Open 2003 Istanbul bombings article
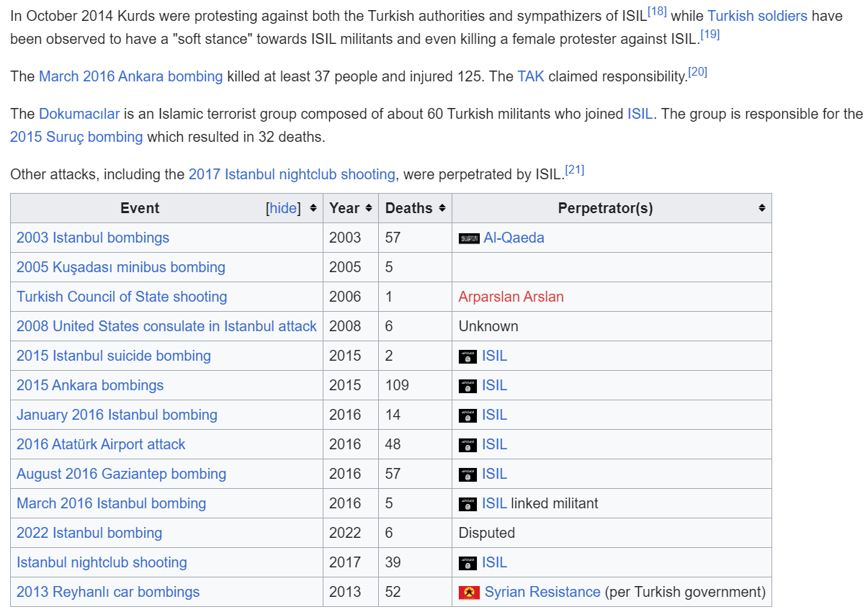This screenshot has height=612, width=868. click(93, 238)
